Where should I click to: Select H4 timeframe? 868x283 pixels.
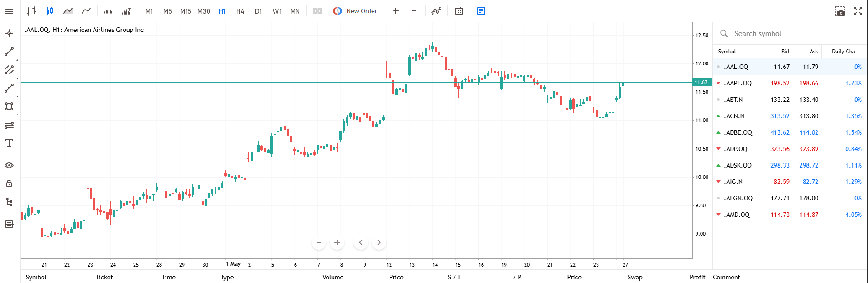240,11
